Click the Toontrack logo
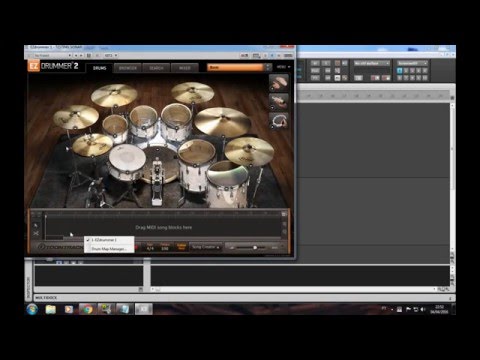The width and height of the screenshot is (480, 360). point(60,247)
